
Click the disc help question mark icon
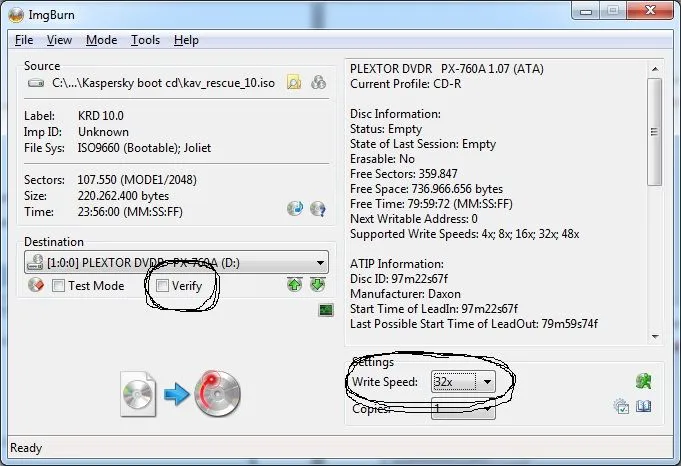click(x=318, y=208)
